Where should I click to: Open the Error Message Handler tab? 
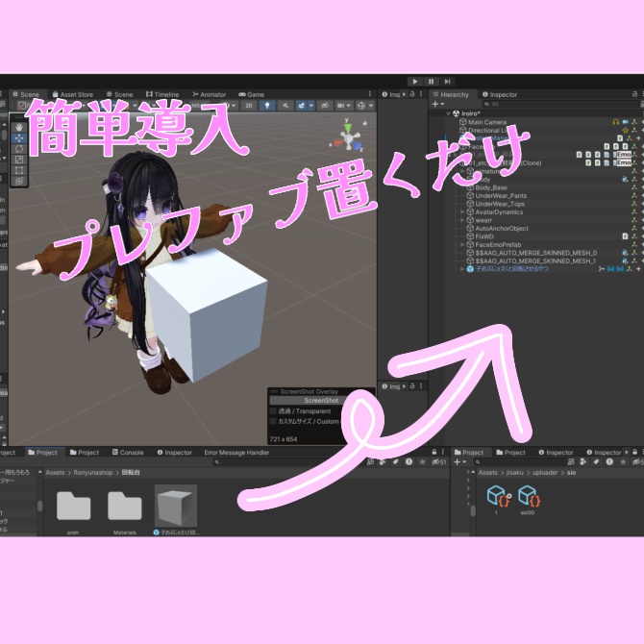(236, 452)
